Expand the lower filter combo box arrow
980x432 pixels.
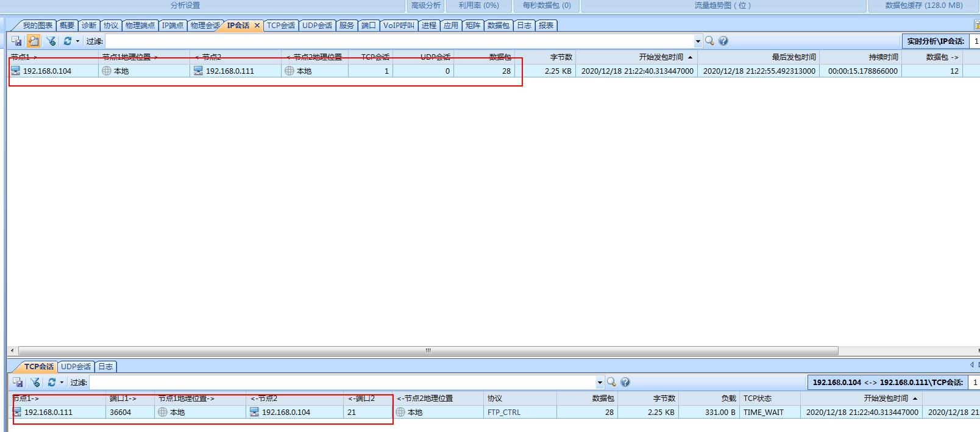(x=600, y=383)
